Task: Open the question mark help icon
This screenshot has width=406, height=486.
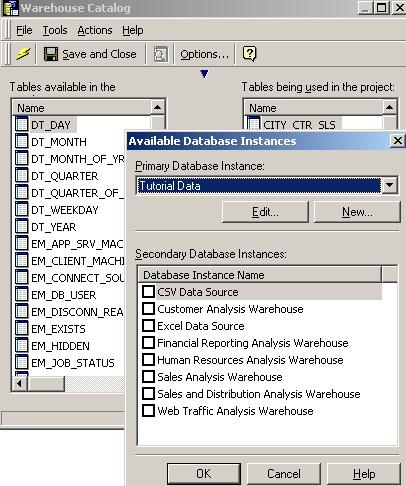Action: 249,54
